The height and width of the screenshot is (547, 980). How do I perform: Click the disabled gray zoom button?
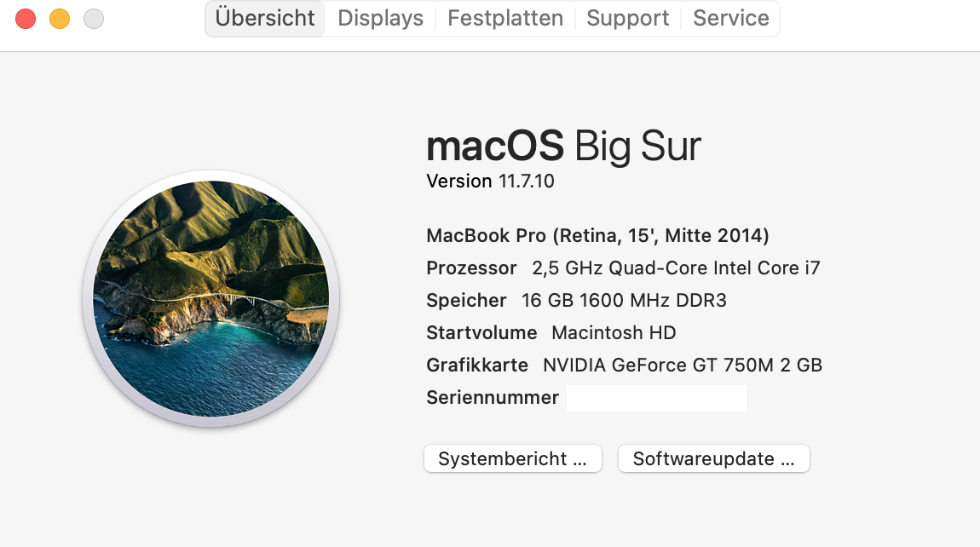94,18
